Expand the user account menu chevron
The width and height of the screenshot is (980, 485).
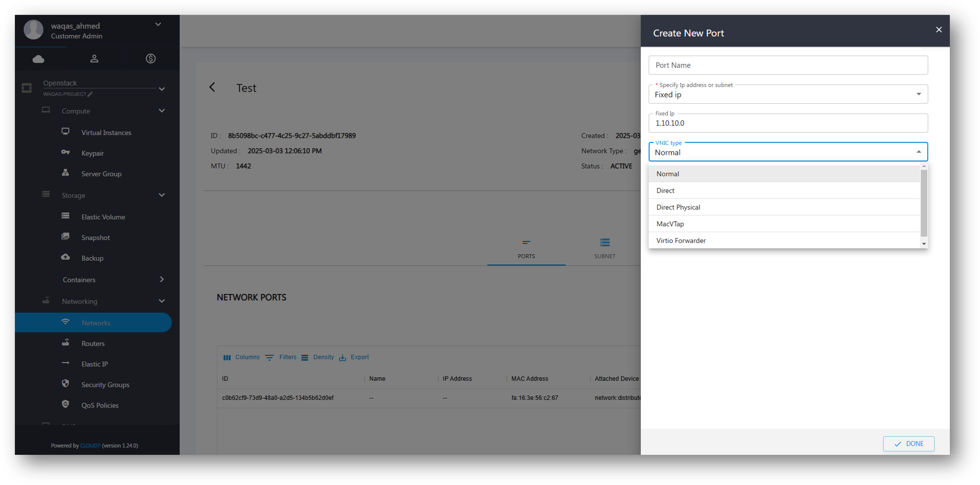158,25
